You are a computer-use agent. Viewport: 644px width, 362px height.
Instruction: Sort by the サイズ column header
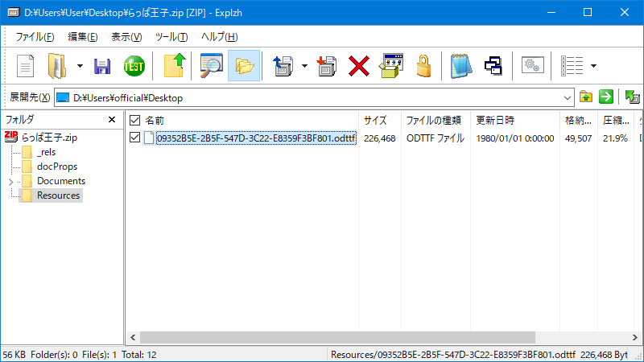click(375, 120)
